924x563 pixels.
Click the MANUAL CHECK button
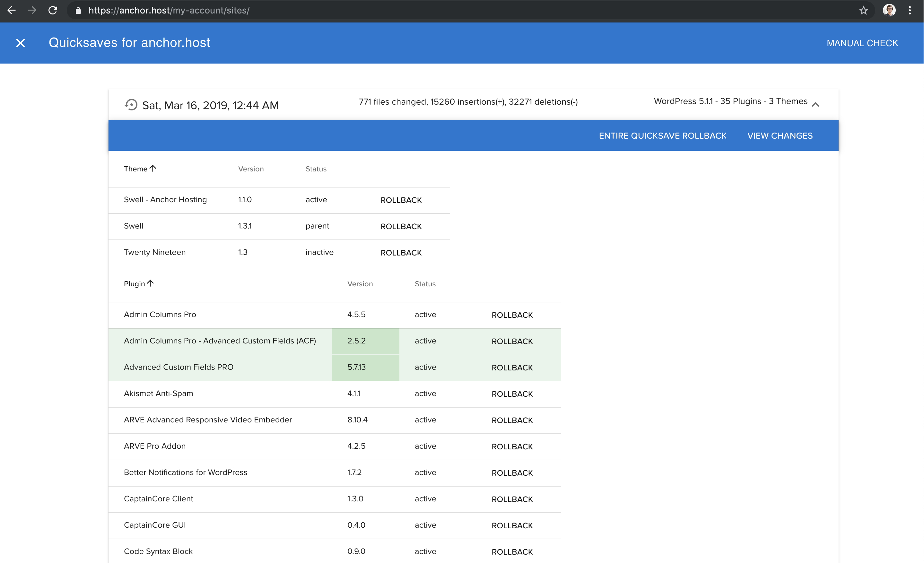pos(862,43)
